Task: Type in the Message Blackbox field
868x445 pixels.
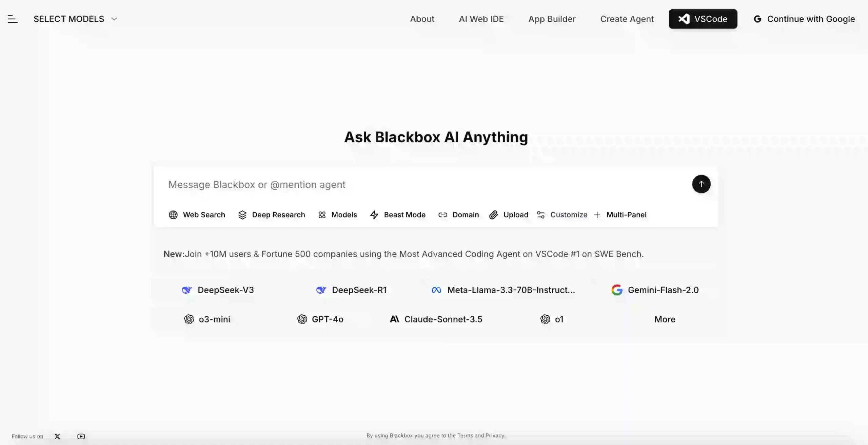Action: point(407,184)
